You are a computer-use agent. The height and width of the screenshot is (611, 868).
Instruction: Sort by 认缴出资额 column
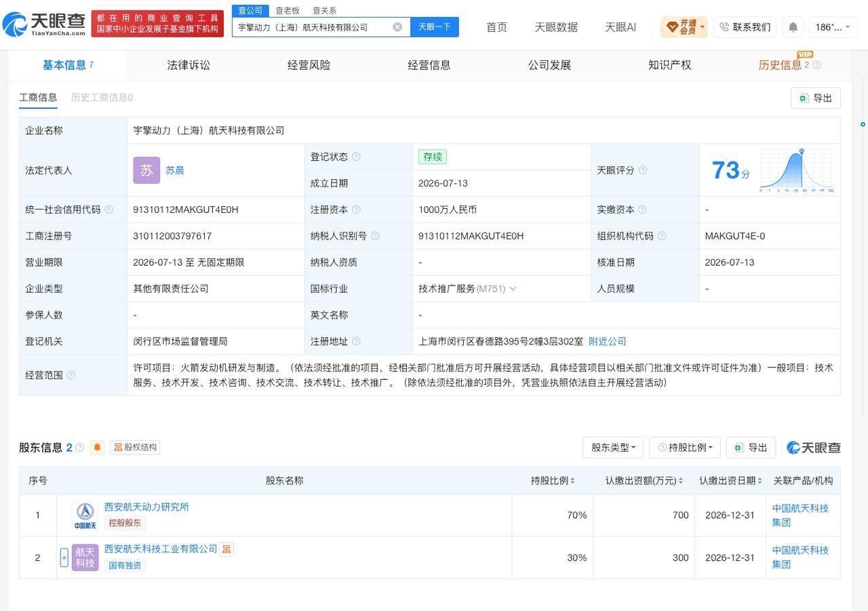click(x=682, y=481)
